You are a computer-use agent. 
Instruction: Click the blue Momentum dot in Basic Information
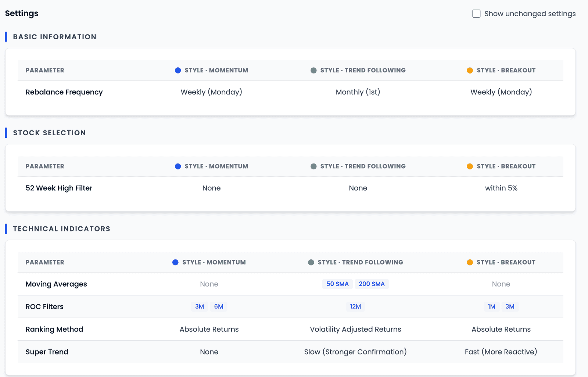(x=178, y=70)
